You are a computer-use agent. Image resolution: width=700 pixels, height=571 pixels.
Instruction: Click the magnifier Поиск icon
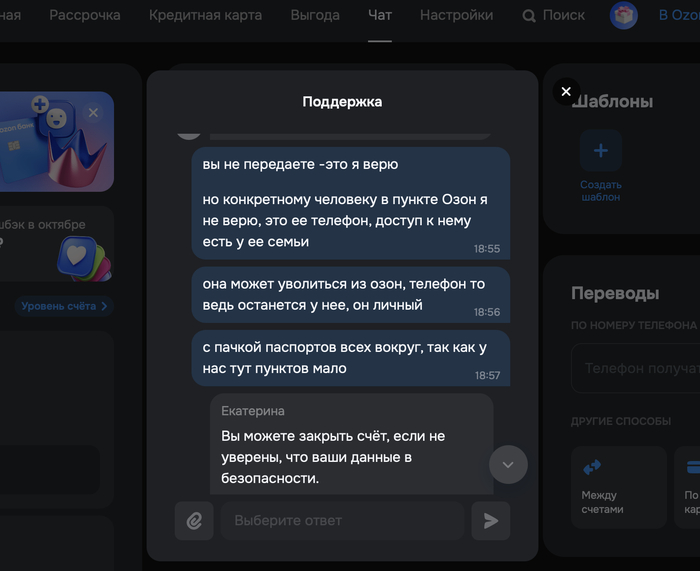pyautogui.click(x=529, y=16)
